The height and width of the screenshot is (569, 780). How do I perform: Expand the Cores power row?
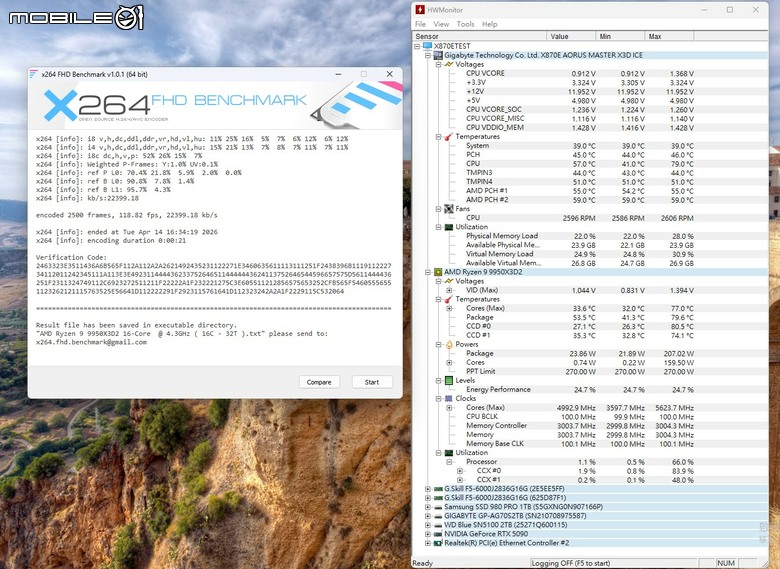tap(449, 363)
